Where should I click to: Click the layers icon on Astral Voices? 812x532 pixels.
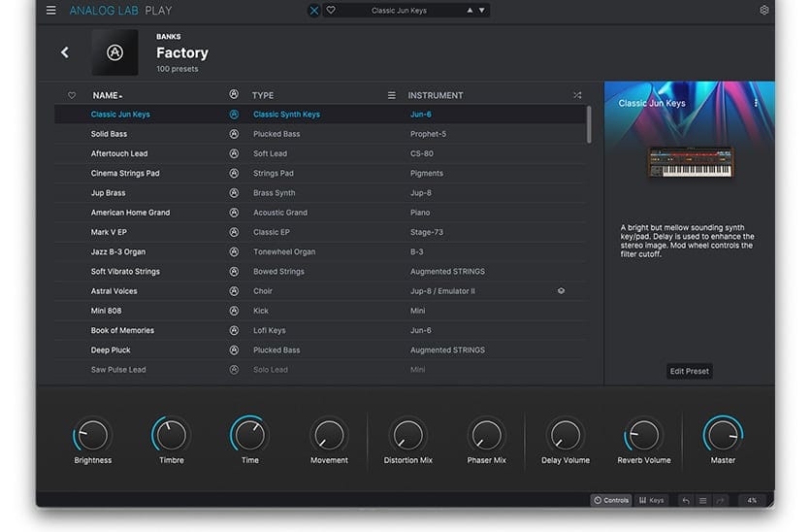coord(561,291)
